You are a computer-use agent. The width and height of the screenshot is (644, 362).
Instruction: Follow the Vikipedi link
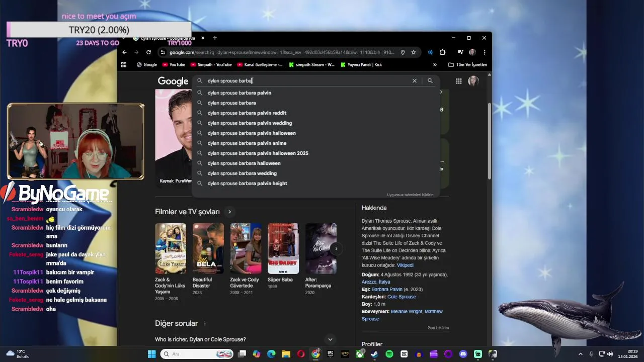tap(405, 265)
